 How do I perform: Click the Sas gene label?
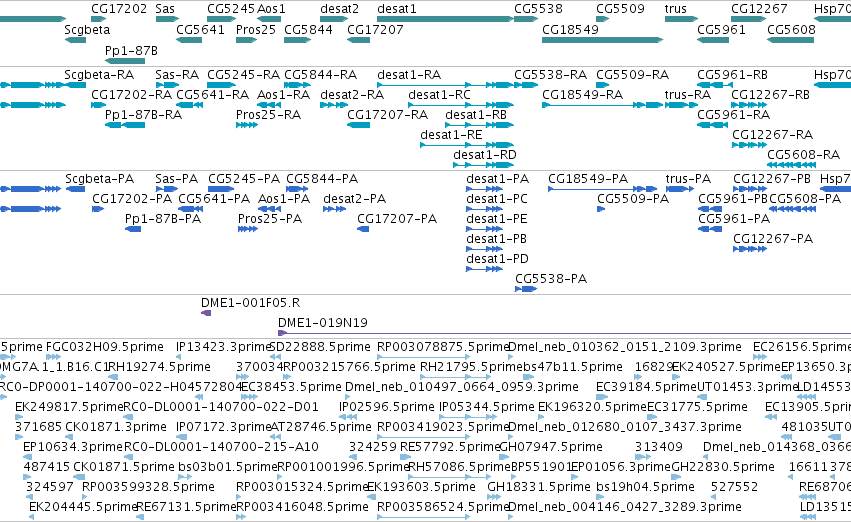(165, 9)
